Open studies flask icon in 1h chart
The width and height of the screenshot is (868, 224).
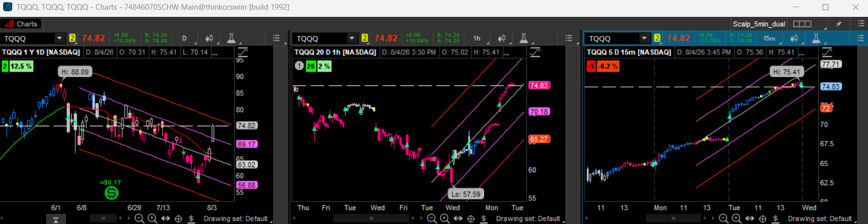tap(524, 38)
